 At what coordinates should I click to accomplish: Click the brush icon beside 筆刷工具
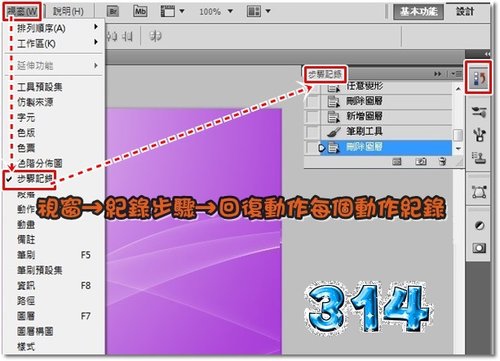point(333,132)
